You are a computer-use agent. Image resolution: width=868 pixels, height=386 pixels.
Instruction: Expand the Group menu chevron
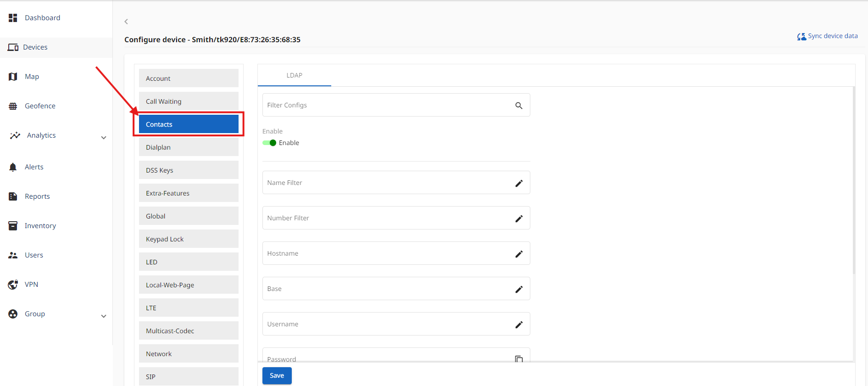(x=104, y=316)
